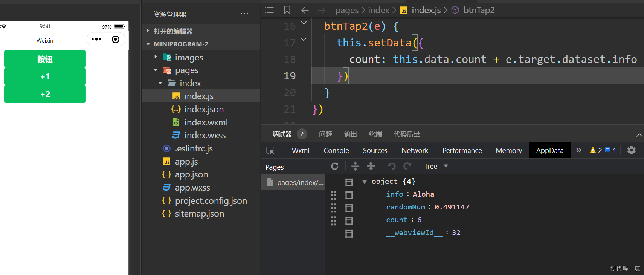Switch to the 终端 panel tab

pos(375,134)
